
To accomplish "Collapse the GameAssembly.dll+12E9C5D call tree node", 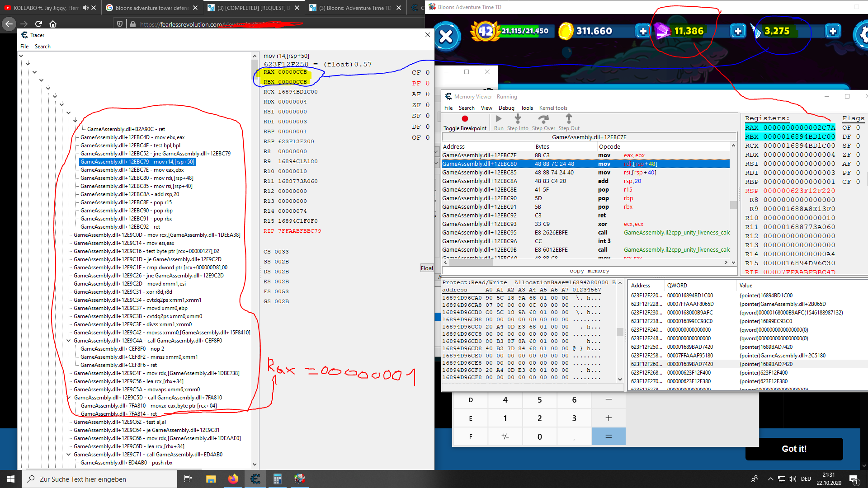I will point(69,398).
